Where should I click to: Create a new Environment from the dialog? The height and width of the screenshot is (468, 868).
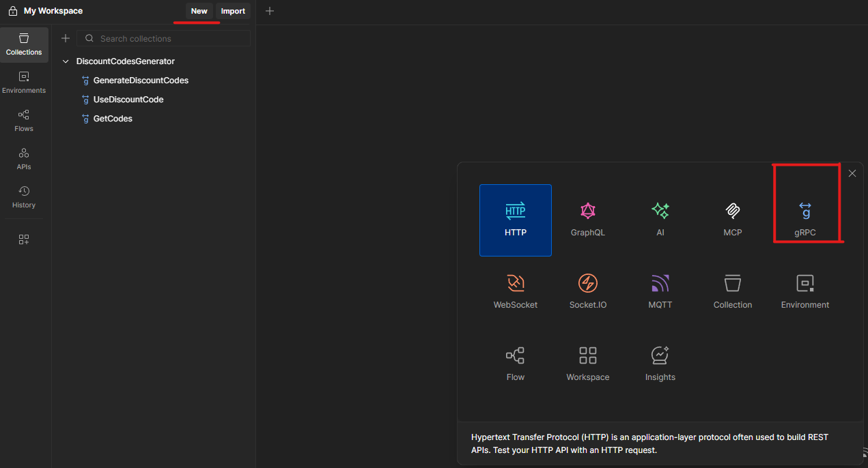805,292
